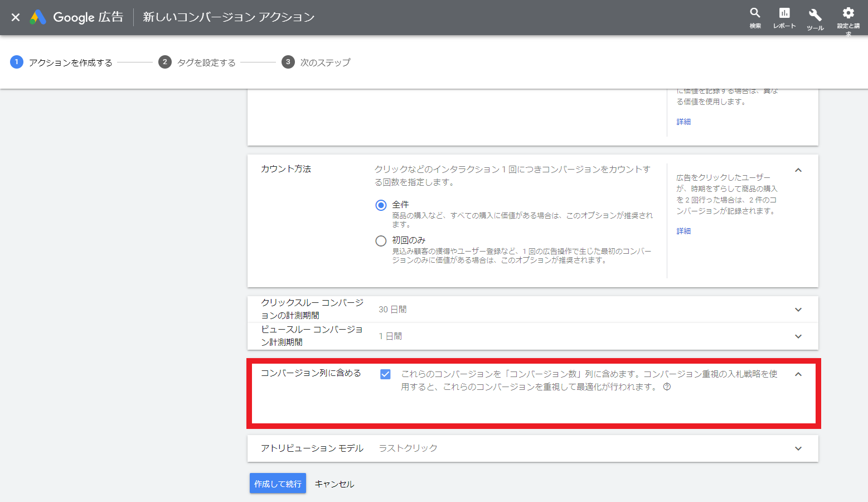Viewport: 868px width, 502px height.
Task: Click the help question mark icon
Action: coord(667,387)
